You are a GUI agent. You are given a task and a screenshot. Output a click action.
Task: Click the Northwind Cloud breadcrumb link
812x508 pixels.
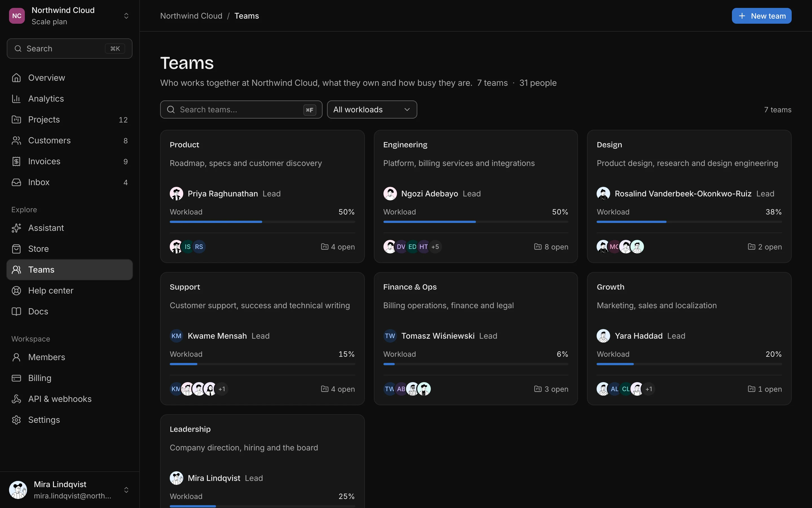191,16
